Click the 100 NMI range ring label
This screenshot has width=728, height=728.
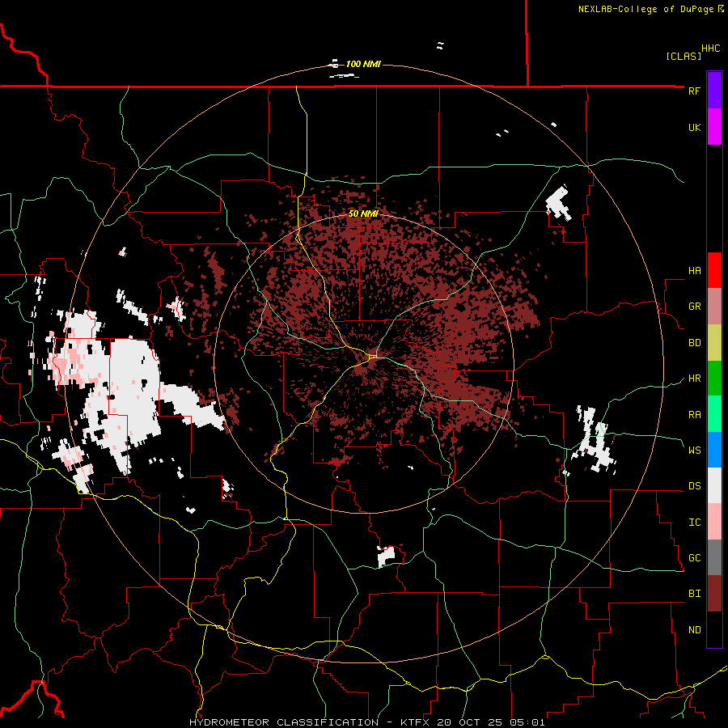(363, 64)
